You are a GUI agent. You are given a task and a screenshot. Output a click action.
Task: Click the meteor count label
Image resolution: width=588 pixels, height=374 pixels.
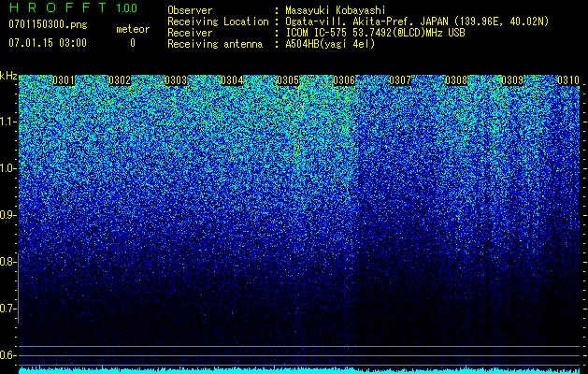[133, 29]
